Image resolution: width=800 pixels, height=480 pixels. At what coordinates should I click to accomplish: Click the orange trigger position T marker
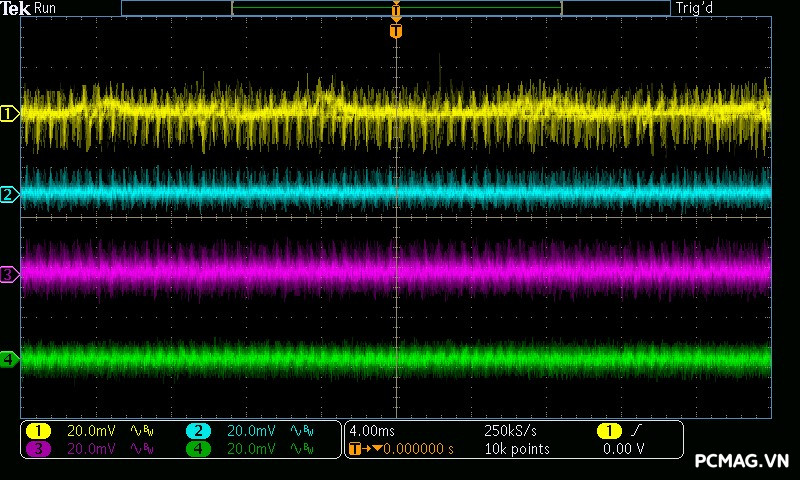coord(396,31)
